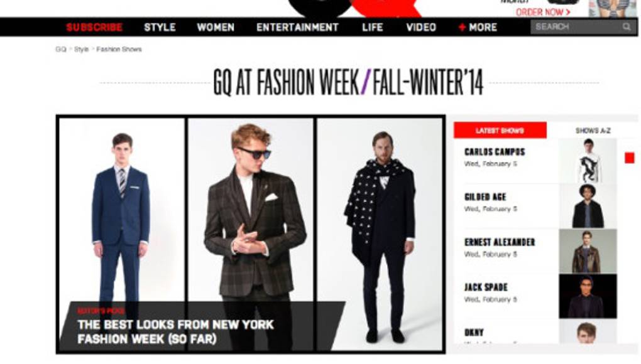Screen dimensions: 641x364
Task: Click the Fashion Shows breadcrumb link
Action: tap(119, 50)
